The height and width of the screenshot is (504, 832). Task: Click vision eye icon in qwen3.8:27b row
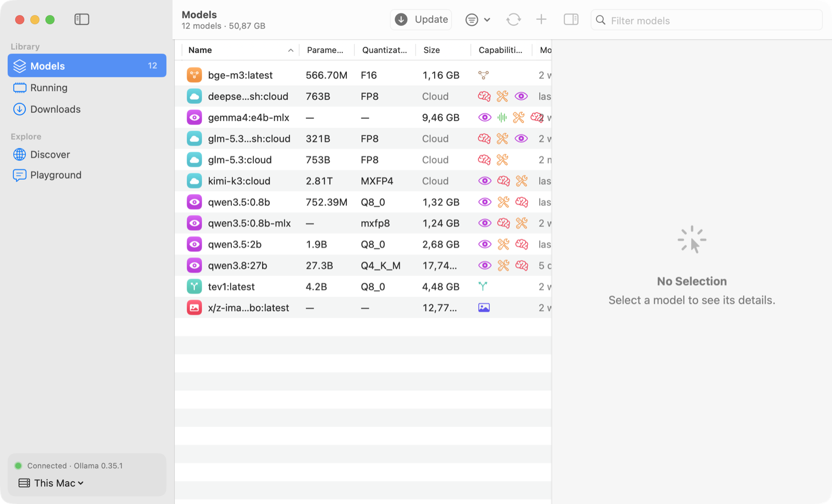click(x=485, y=266)
